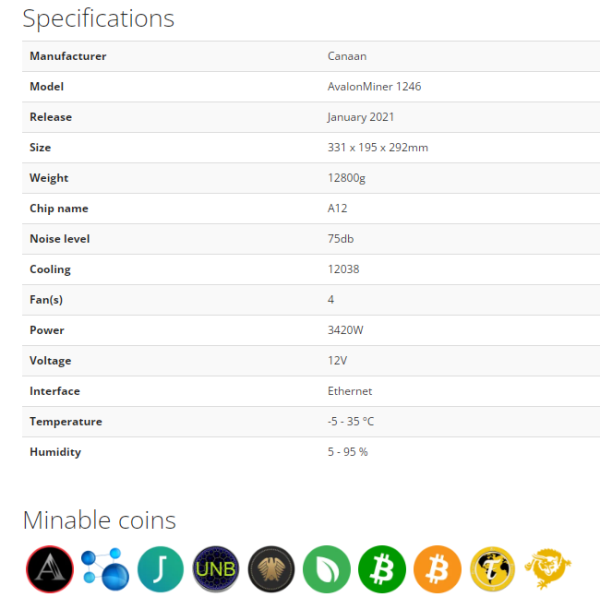
Task: Click the green Bitcoin Cash icon
Action: (382, 569)
